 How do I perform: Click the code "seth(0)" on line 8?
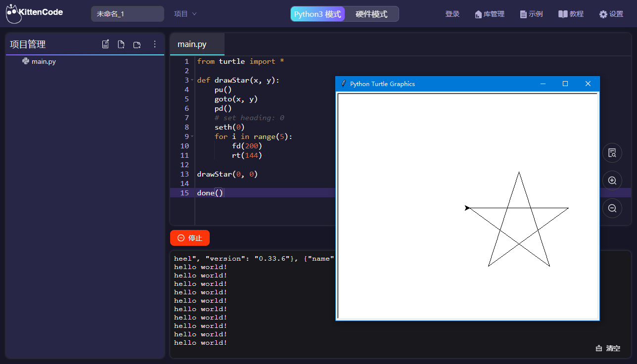tap(229, 127)
